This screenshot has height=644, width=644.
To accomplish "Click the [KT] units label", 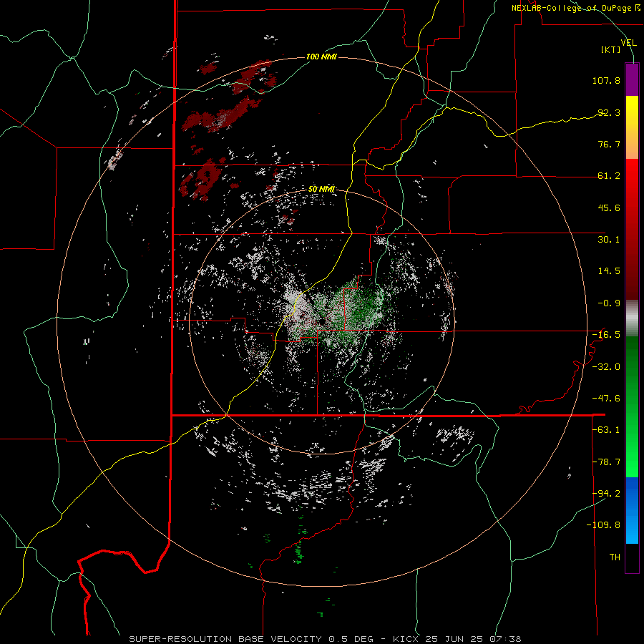I will (x=611, y=49).
